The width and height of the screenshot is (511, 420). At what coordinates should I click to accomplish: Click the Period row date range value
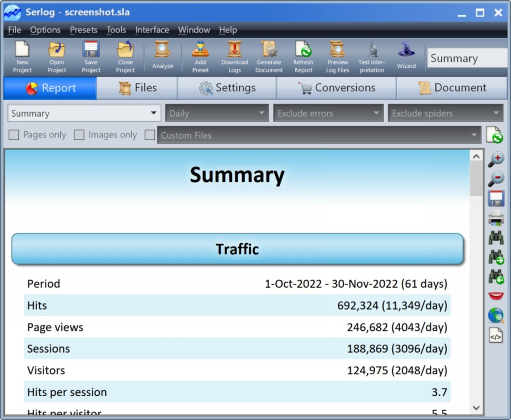[x=356, y=283]
